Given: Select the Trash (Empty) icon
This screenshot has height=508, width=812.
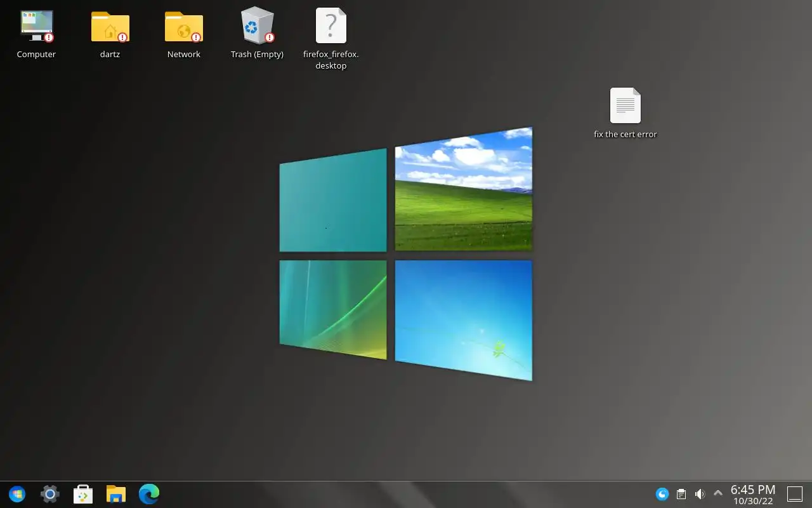Looking at the screenshot, I should [x=257, y=25].
